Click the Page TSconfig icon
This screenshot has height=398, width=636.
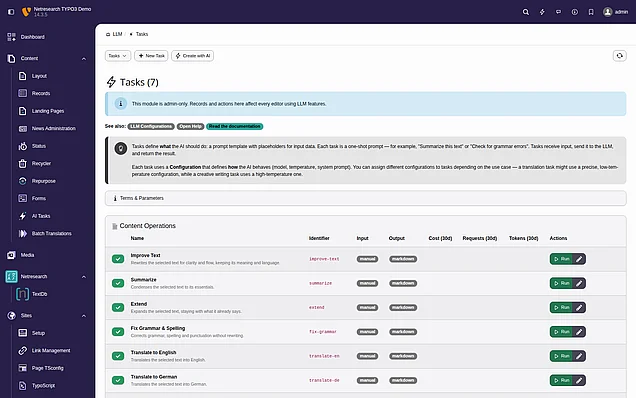(x=23, y=368)
